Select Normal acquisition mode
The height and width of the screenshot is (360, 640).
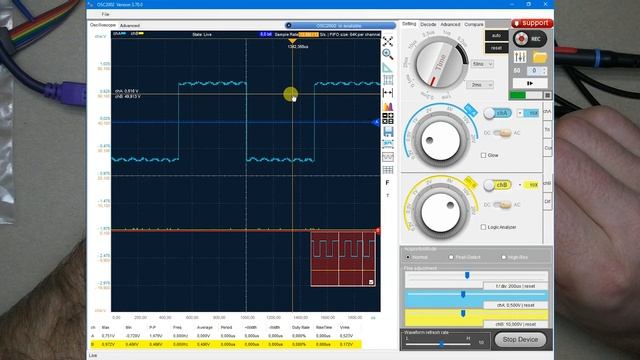pos(408,257)
